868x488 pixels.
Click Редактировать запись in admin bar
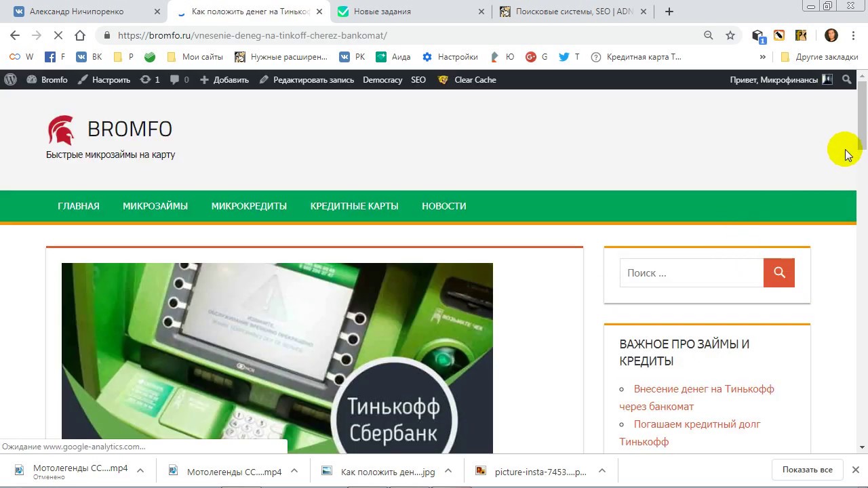click(x=307, y=79)
